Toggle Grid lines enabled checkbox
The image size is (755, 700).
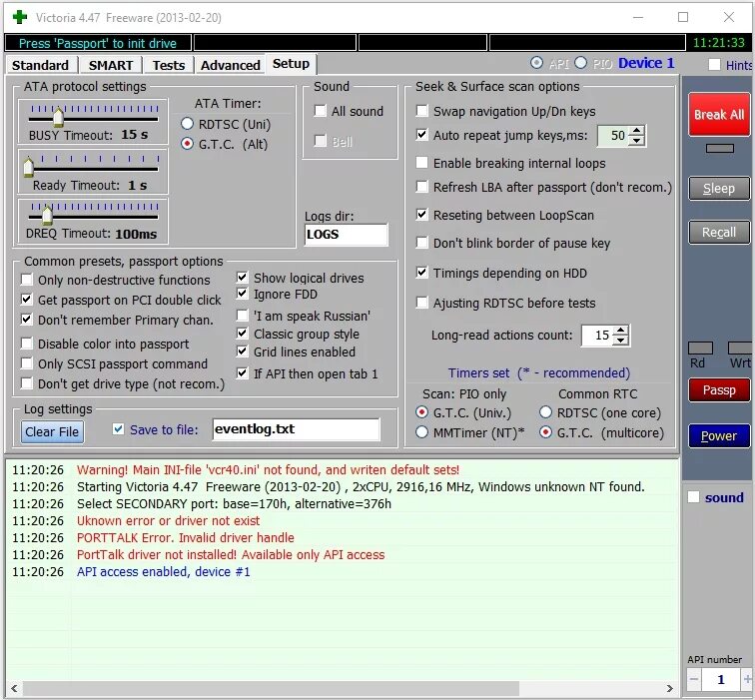243,350
